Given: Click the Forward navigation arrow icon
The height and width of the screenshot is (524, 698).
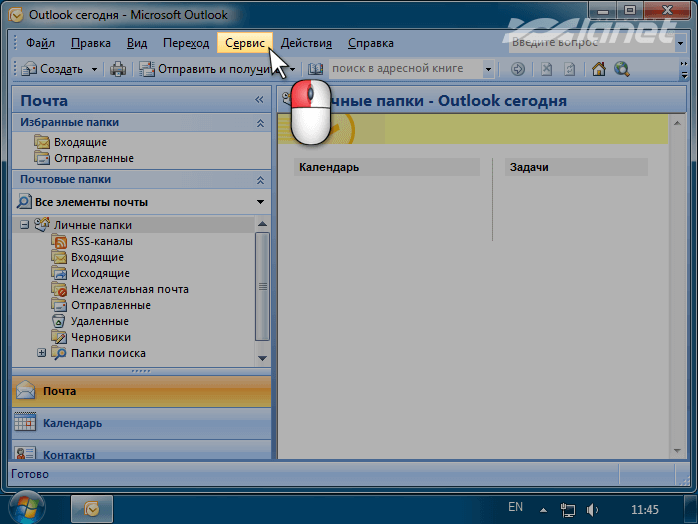Looking at the screenshot, I should pos(517,69).
